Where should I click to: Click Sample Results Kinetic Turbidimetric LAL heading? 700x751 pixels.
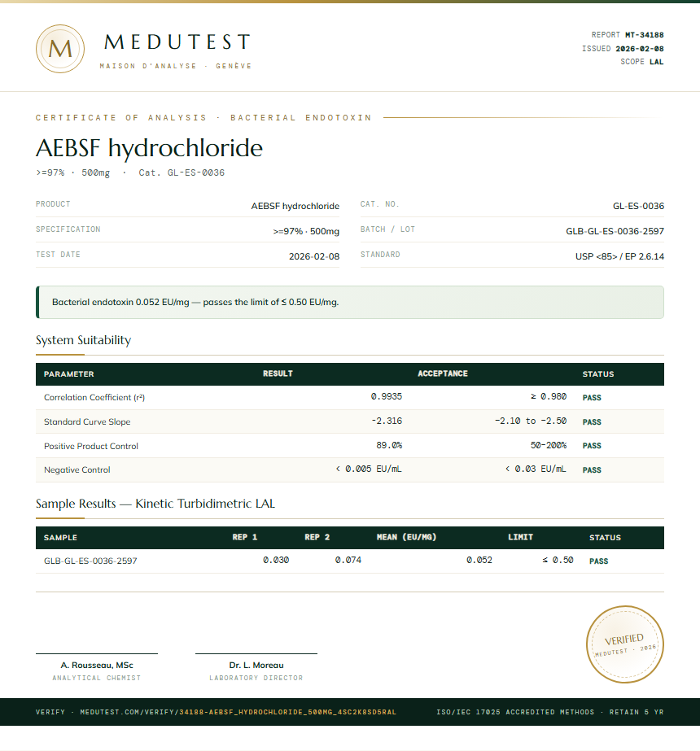click(x=155, y=504)
